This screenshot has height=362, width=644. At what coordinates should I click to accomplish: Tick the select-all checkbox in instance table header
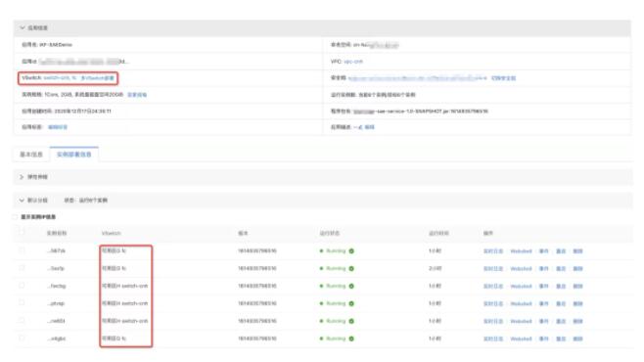click(22, 232)
